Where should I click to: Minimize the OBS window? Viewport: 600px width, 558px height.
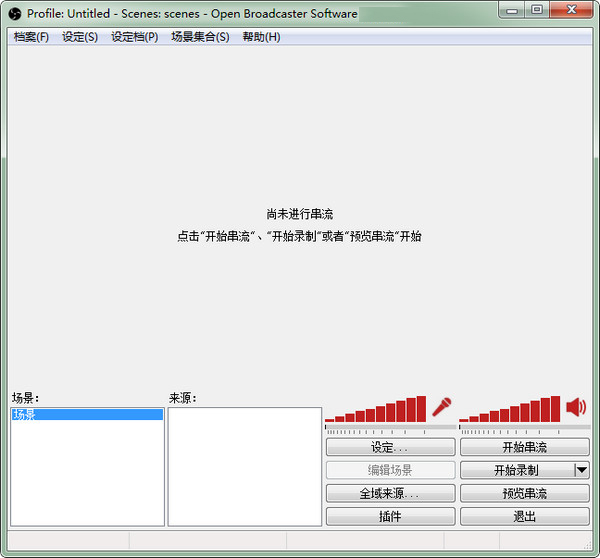point(512,10)
